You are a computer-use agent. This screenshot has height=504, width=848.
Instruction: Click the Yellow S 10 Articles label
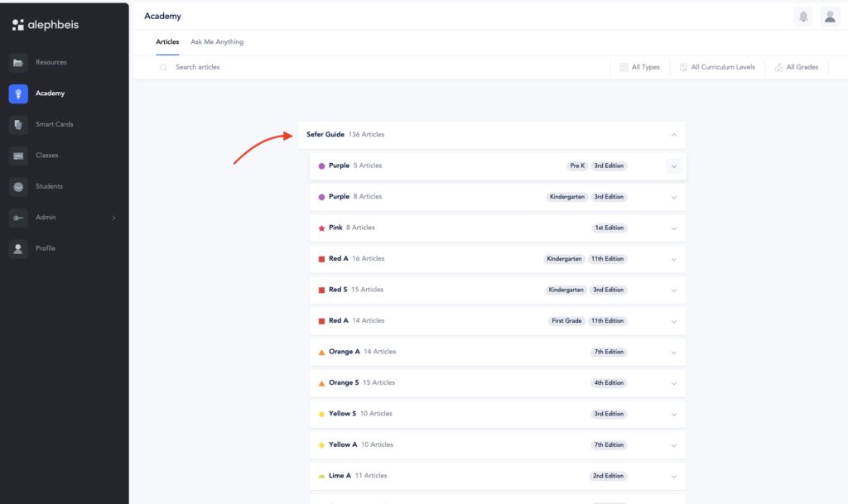[360, 414]
